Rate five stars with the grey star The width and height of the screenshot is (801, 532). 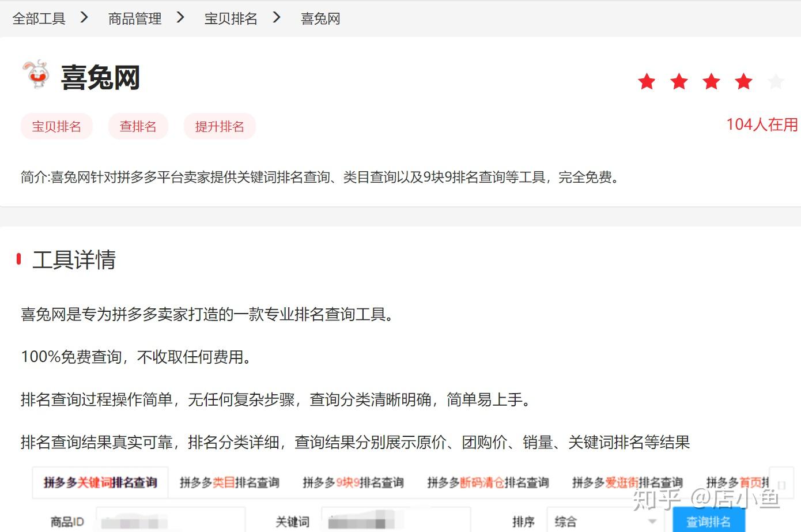776,82
